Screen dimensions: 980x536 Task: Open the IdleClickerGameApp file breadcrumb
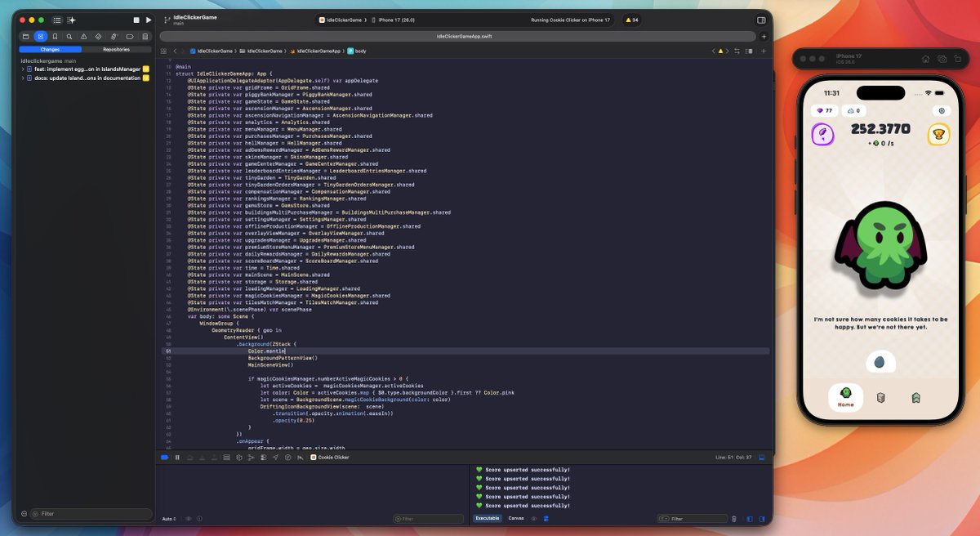pos(315,51)
